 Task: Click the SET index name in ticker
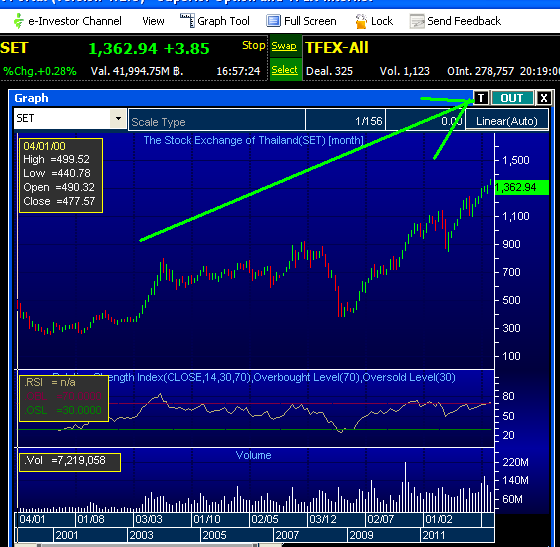pyautogui.click(x=14, y=48)
